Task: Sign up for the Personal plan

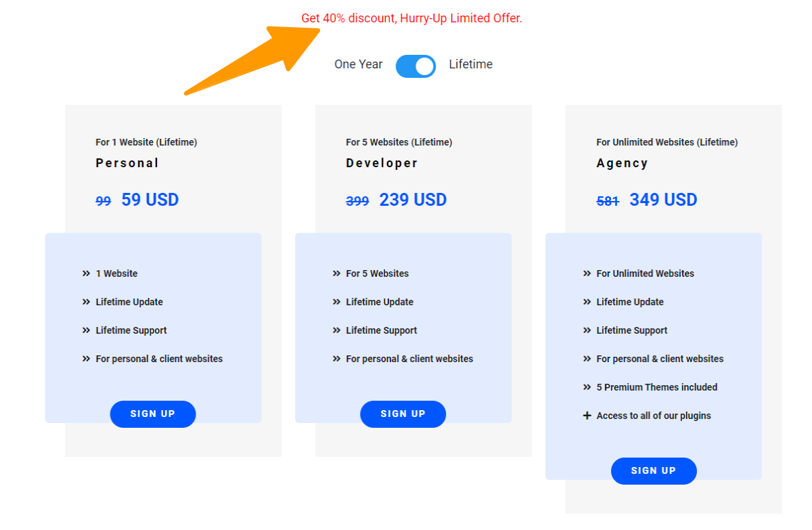Action: [x=153, y=414]
